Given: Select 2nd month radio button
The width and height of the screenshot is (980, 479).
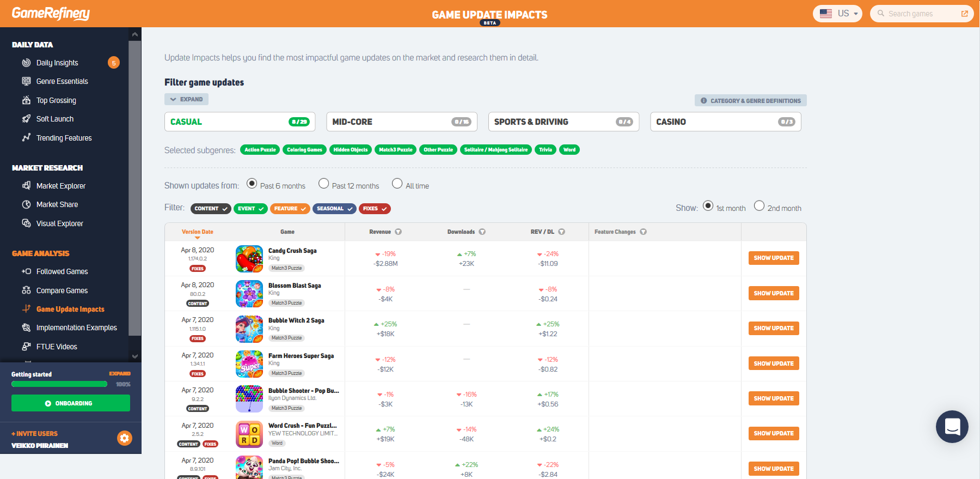Looking at the screenshot, I should (x=759, y=206).
